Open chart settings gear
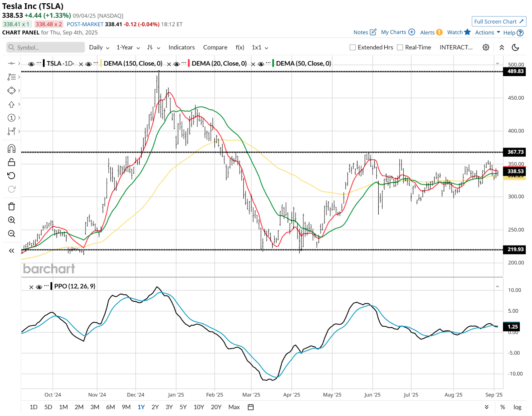The width and height of the screenshot is (532, 416). pos(486,47)
